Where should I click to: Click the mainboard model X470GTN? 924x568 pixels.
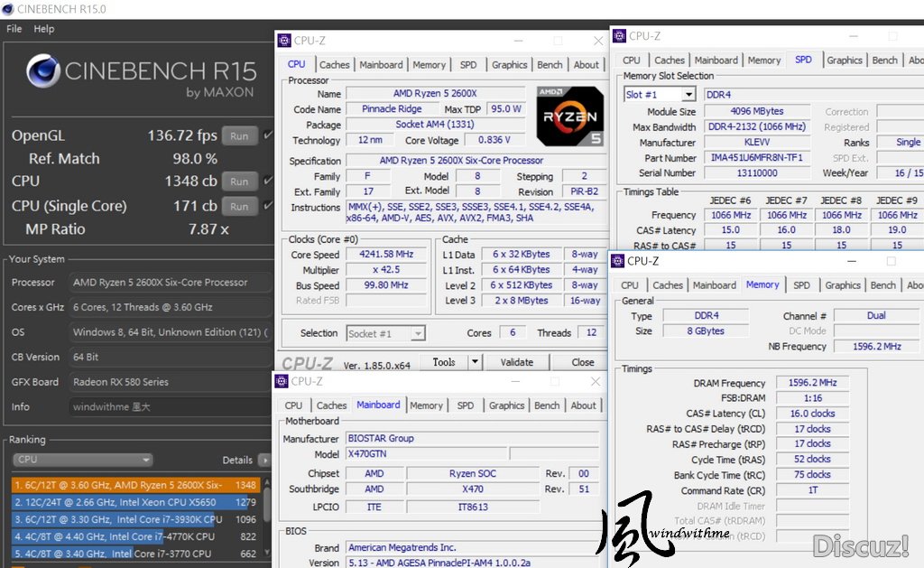pos(427,453)
